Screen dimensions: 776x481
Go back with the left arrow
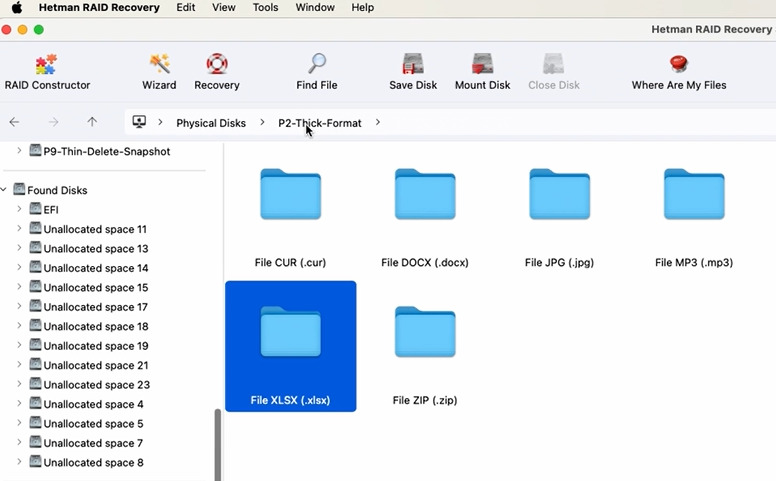[14, 122]
